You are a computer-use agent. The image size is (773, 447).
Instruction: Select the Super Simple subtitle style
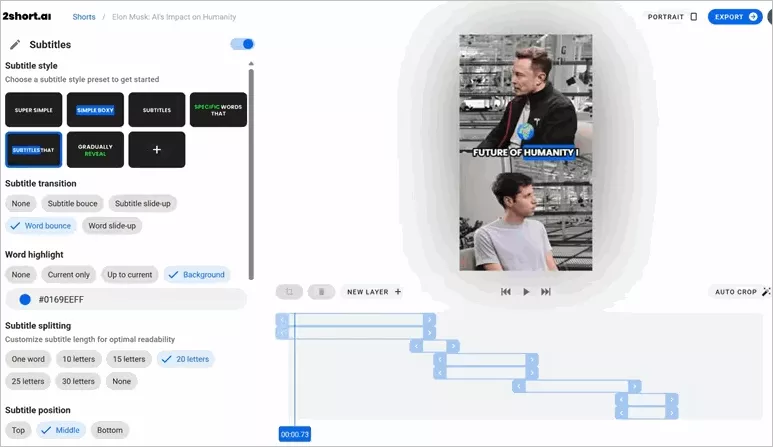coord(34,110)
